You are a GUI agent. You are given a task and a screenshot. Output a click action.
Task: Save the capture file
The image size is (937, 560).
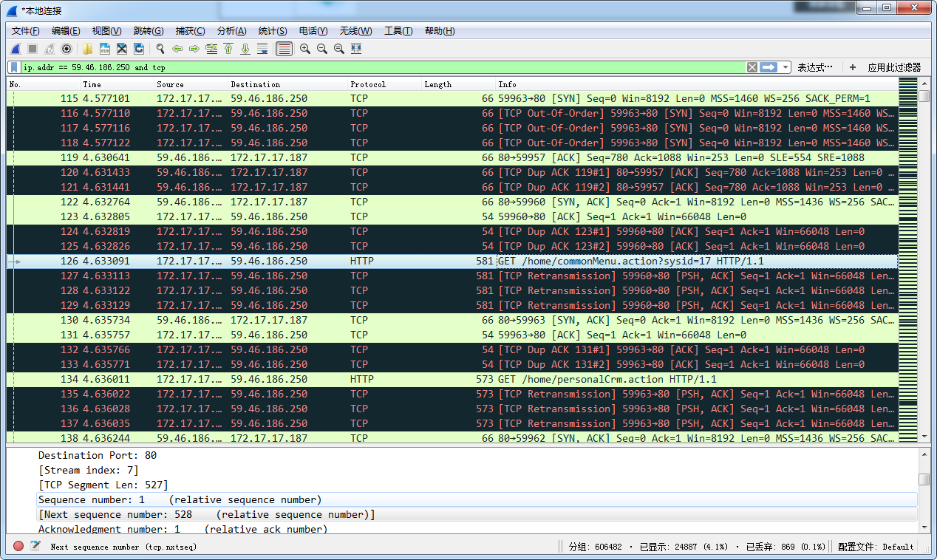104,49
